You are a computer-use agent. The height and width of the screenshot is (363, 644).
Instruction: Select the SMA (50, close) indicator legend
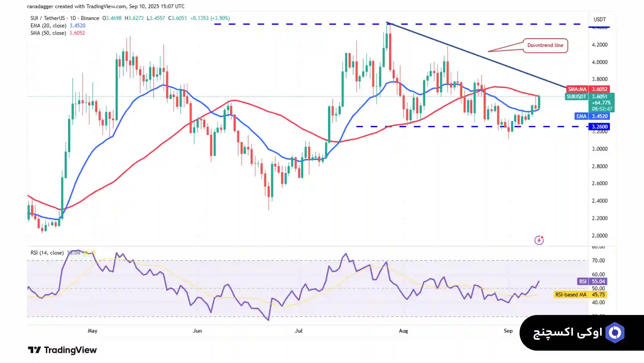pyautogui.click(x=48, y=33)
